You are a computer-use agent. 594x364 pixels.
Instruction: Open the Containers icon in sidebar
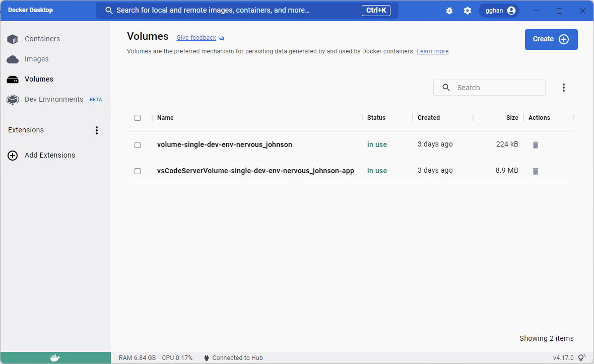13,39
